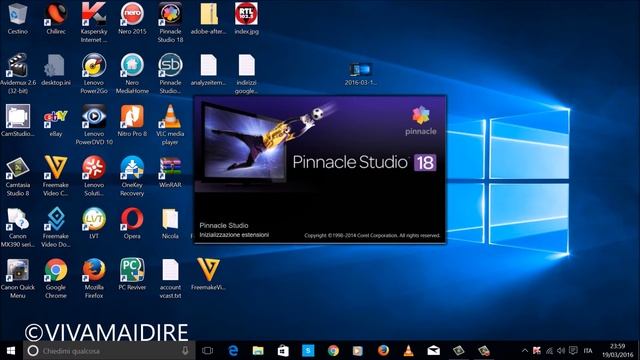Open the volume control tray icon
The image size is (640, 360).
561,351
